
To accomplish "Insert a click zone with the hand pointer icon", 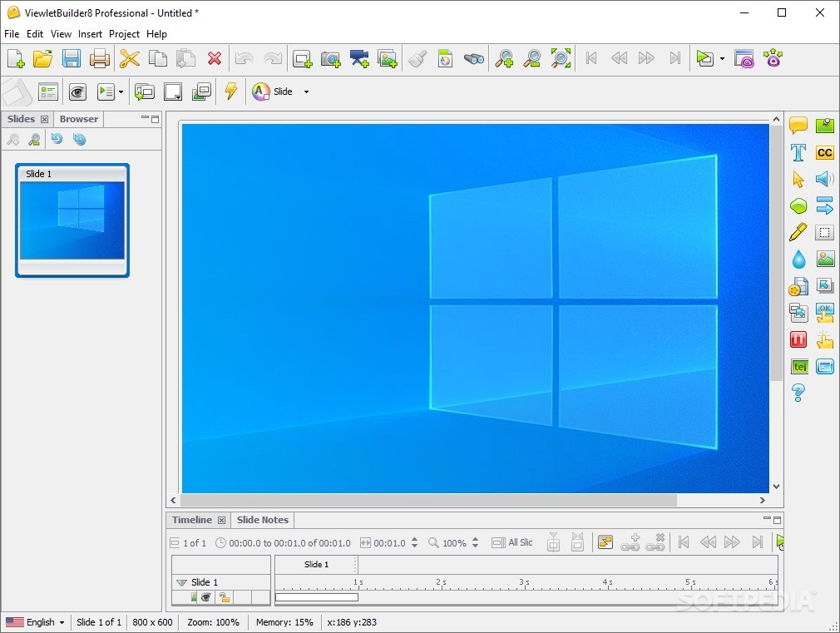I will (x=825, y=340).
